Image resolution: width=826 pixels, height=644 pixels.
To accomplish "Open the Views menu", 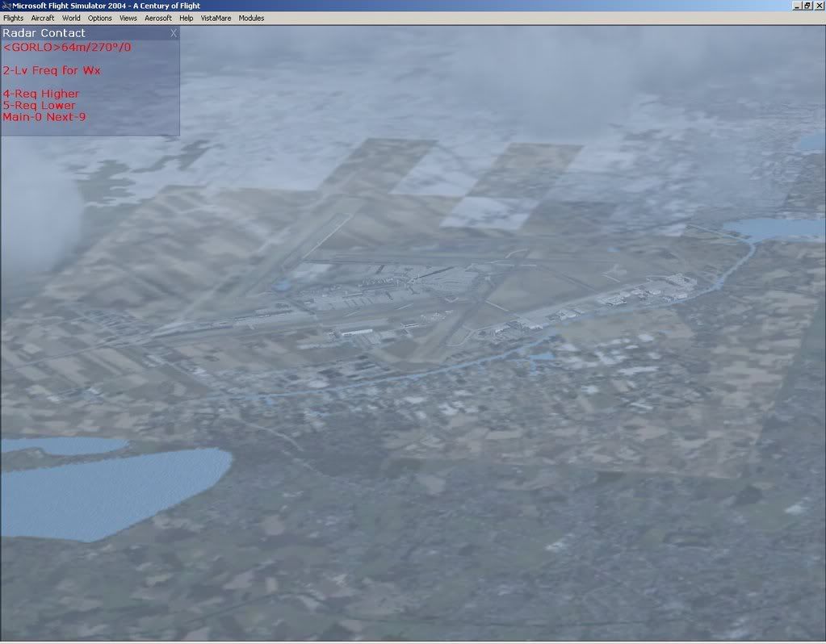I will (x=128, y=18).
